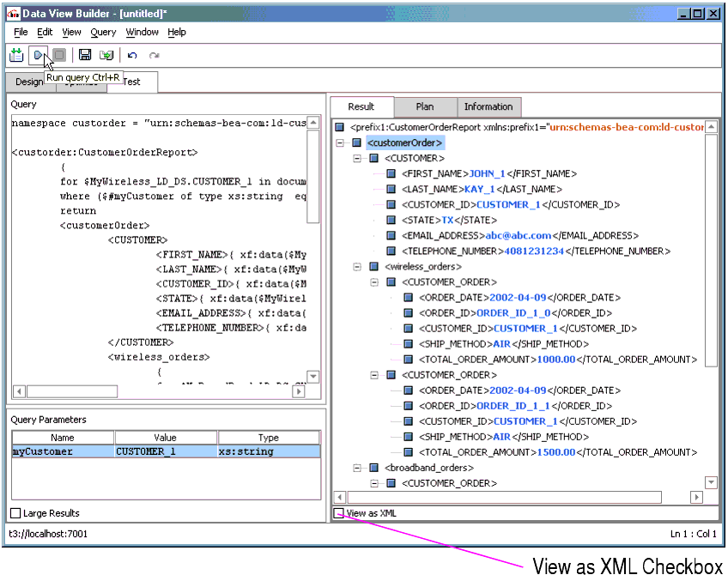Click the first toolbar icon with green arrow
The width and height of the screenshot is (728, 581).
point(16,55)
